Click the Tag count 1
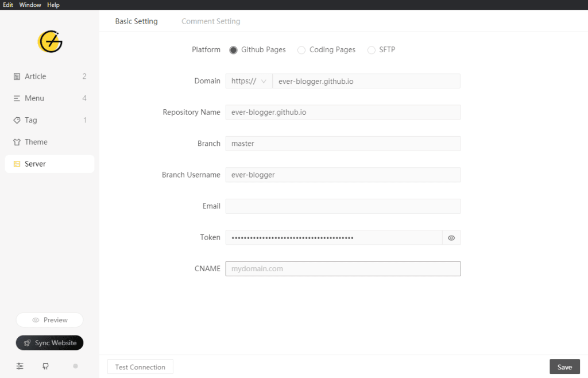The image size is (588, 378). point(85,120)
